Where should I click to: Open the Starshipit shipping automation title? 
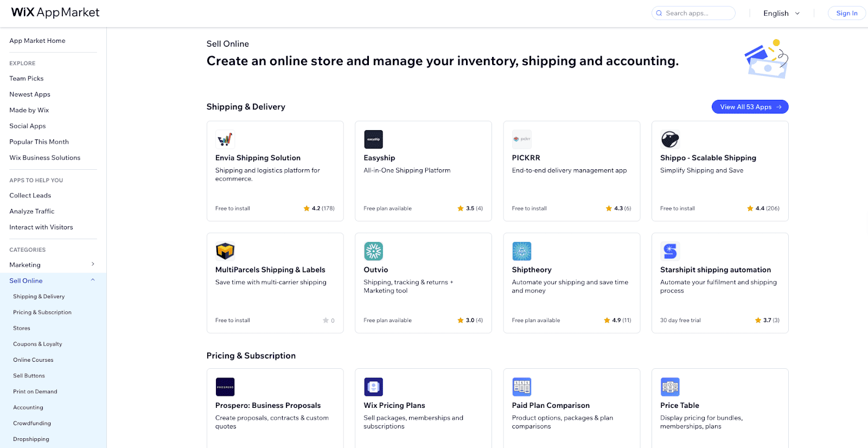coord(716,270)
